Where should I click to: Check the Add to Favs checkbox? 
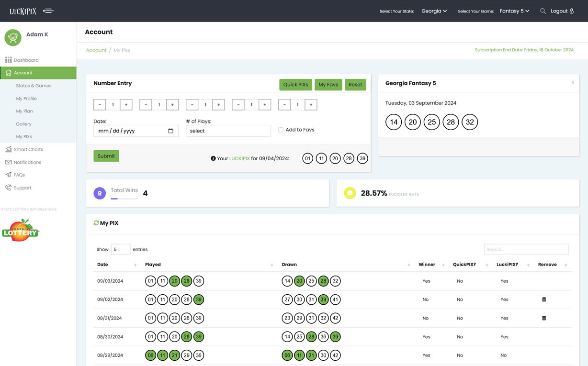281,130
